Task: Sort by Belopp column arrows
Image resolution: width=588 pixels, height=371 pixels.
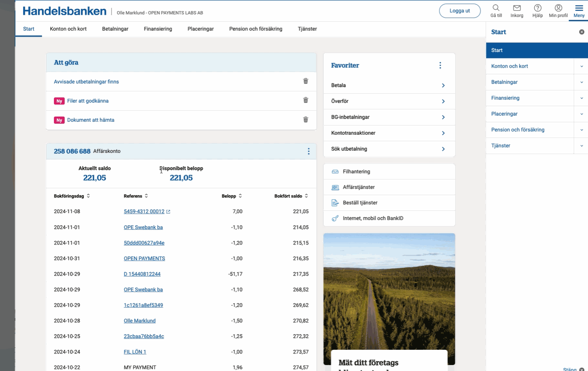Action: click(x=240, y=196)
